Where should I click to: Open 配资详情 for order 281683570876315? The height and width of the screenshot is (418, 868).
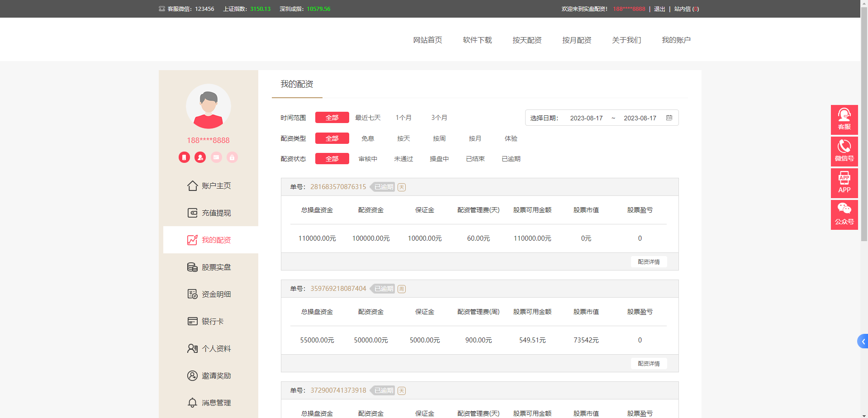(x=649, y=262)
